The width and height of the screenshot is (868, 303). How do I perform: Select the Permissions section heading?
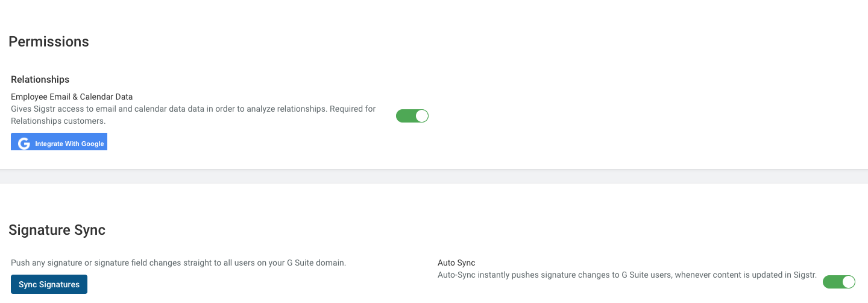pos(49,42)
